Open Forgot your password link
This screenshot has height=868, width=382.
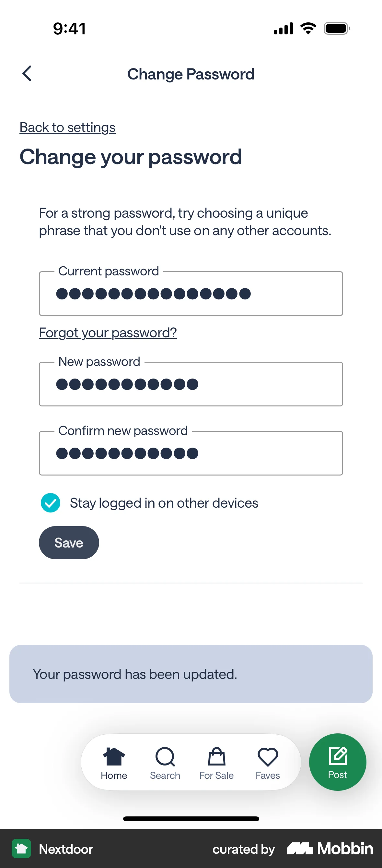[x=108, y=332]
